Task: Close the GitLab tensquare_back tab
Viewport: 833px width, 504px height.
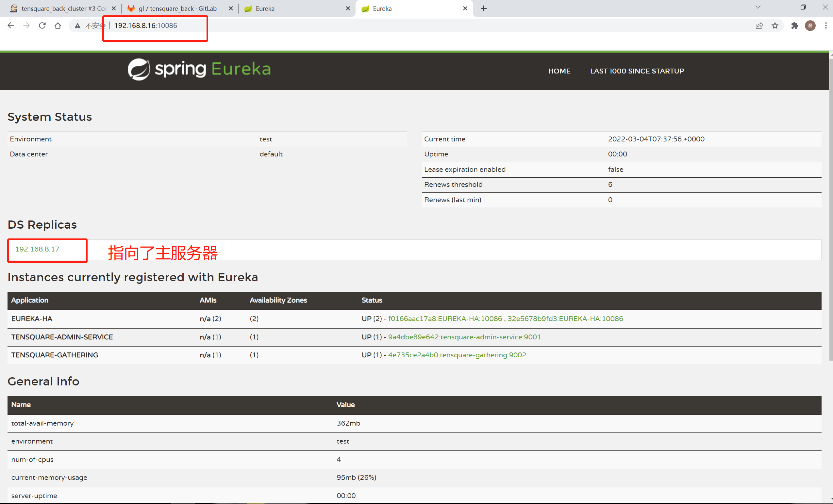Action: [231, 8]
